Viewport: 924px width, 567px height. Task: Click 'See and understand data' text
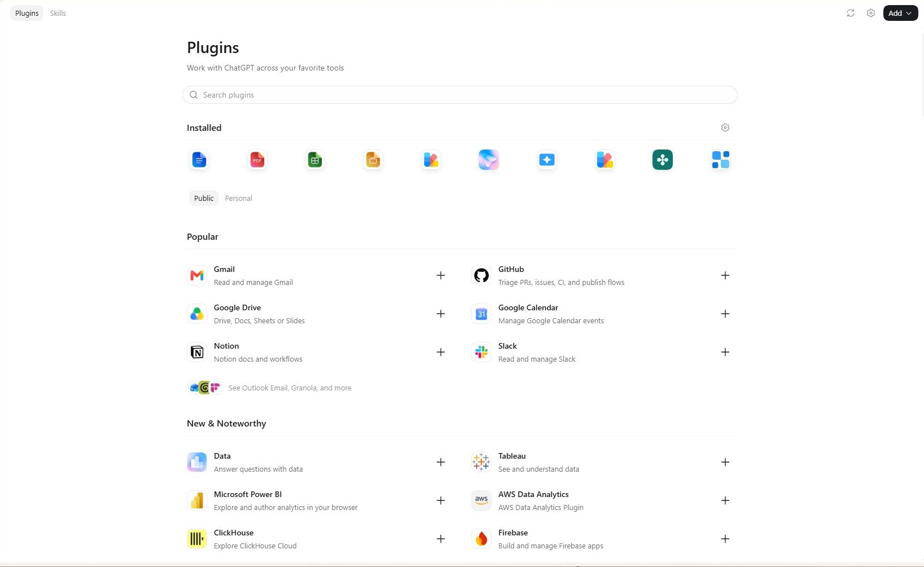tap(538, 469)
